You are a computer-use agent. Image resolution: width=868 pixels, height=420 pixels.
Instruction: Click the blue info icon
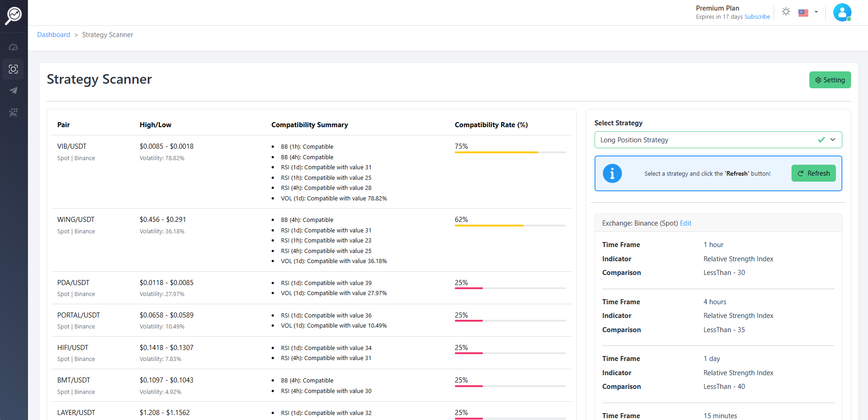(x=612, y=173)
